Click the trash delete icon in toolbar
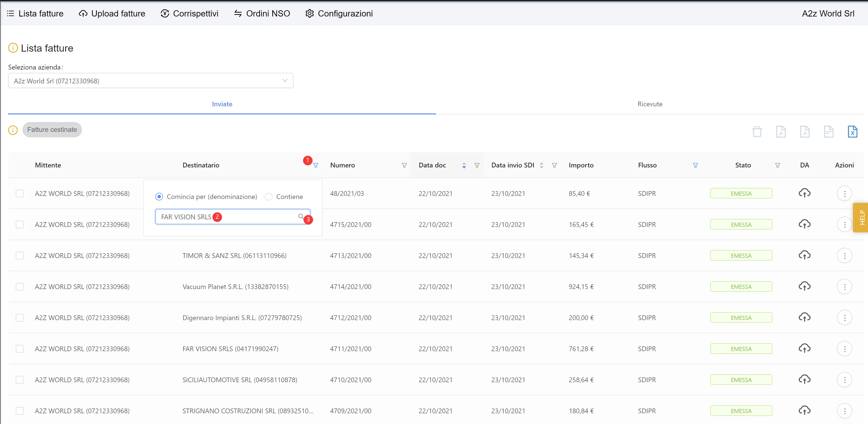868x424 pixels. click(757, 132)
